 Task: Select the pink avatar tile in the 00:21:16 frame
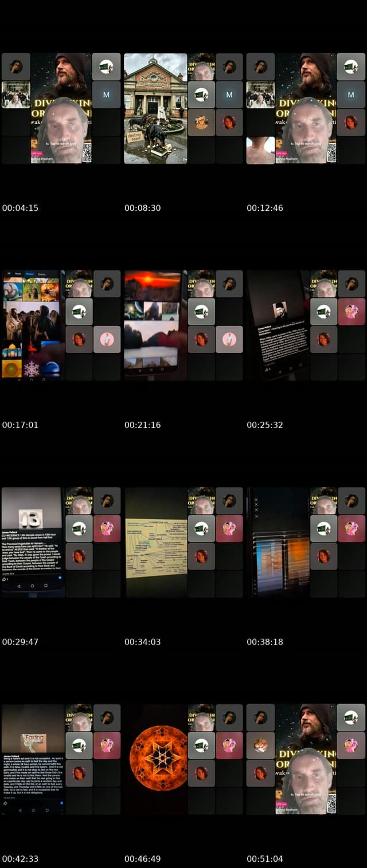tap(229, 339)
